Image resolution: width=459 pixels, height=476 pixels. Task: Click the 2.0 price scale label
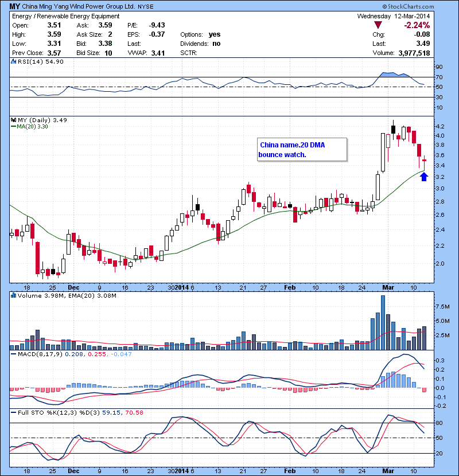tap(440, 263)
